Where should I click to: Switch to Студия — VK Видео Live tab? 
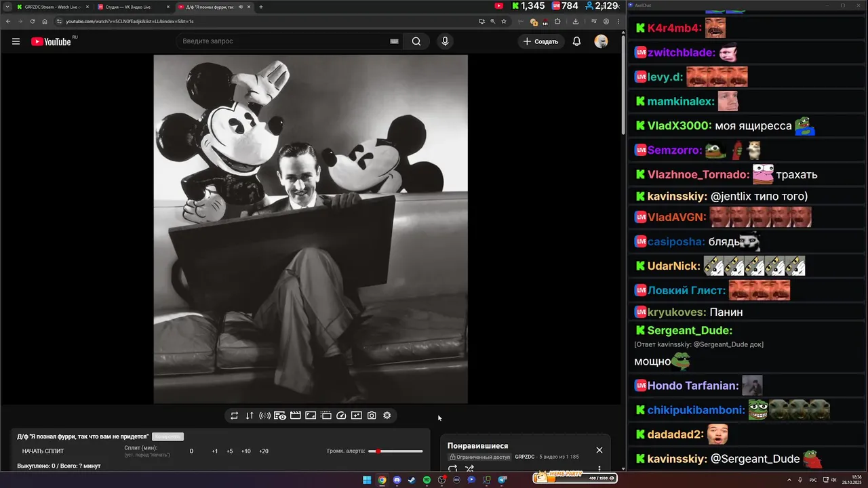pyautogui.click(x=133, y=7)
